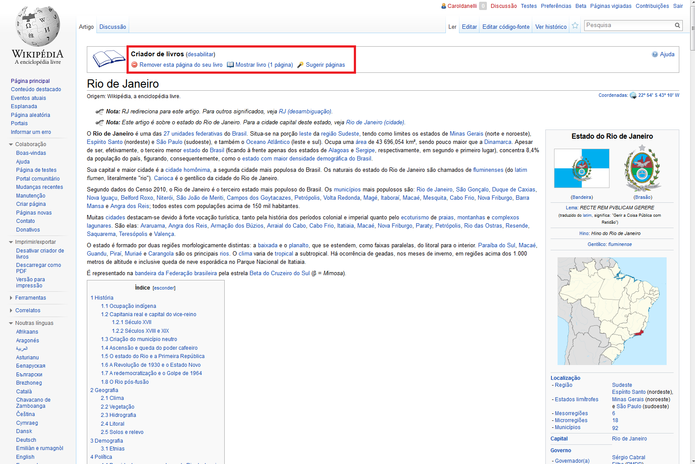The height and width of the screenshot is (464, 695).
Task: Open Página aleatória in the sidebar
Action: coord(30,115)
